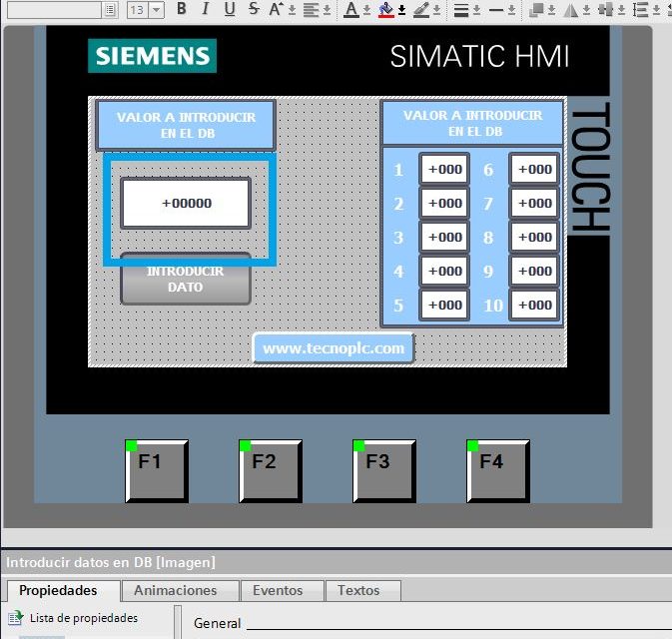Select the VALOR A INTRODUCIR label above +00000
Screen dimensions: 672x639
186,125
